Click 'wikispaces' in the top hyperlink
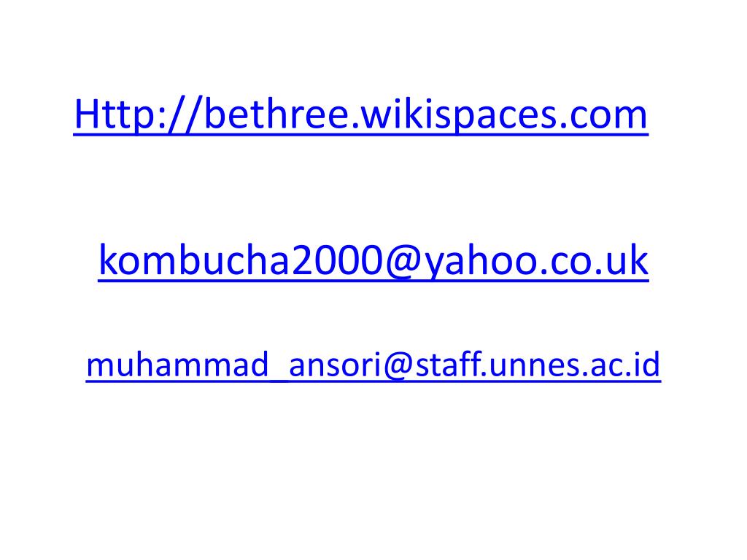 (x=458, y=116)
